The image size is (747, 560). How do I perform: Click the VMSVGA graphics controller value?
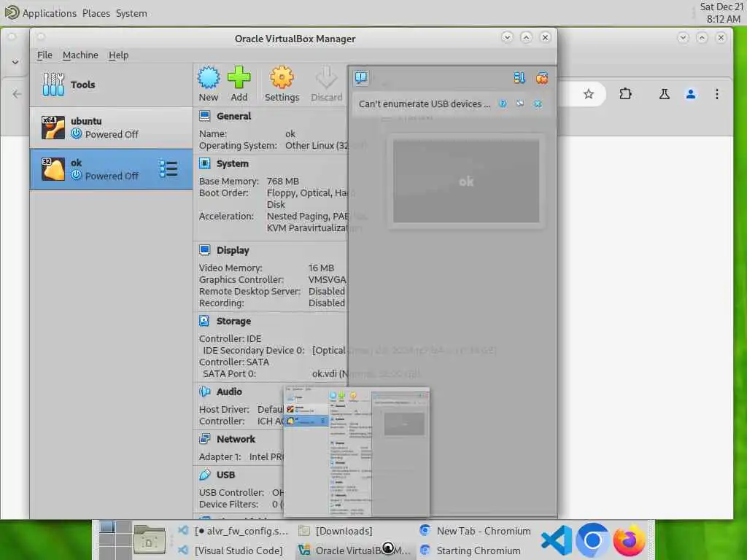click(x=327, y=279)
